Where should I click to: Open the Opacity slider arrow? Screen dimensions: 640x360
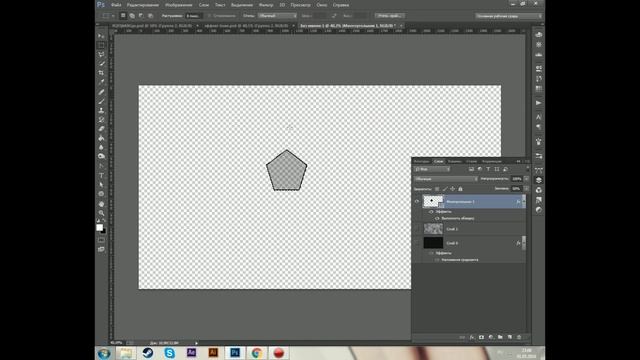point(526,179)
